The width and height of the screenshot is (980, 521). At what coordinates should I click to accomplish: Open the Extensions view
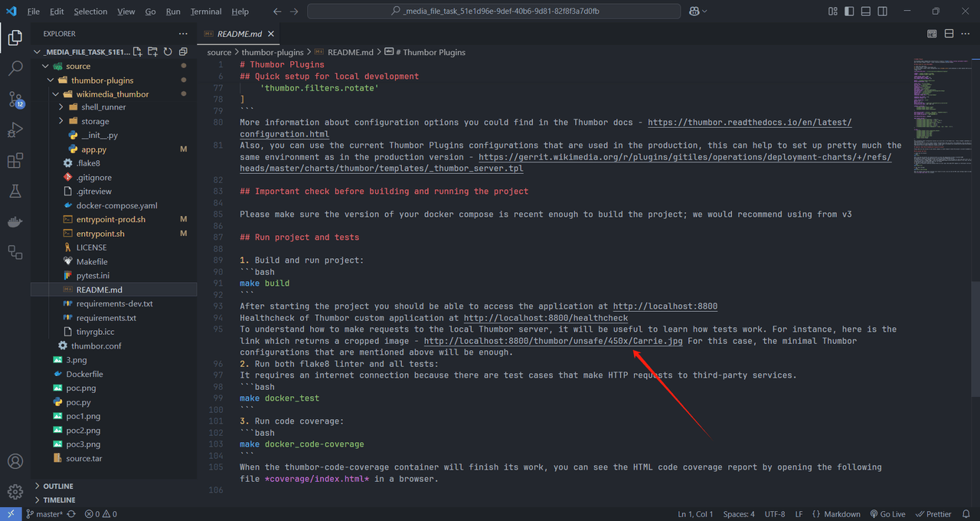point(15,159)
